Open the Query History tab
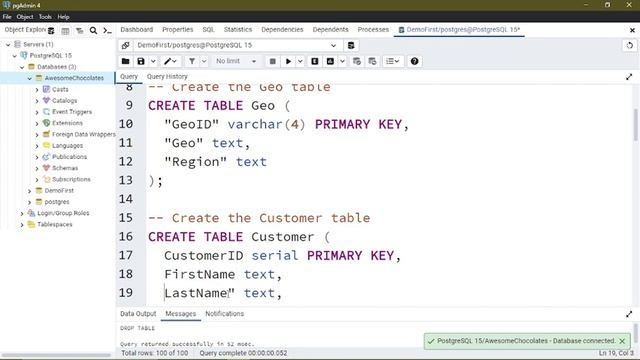The height and width of the screenshot is (360, 640). pos(167,76)
